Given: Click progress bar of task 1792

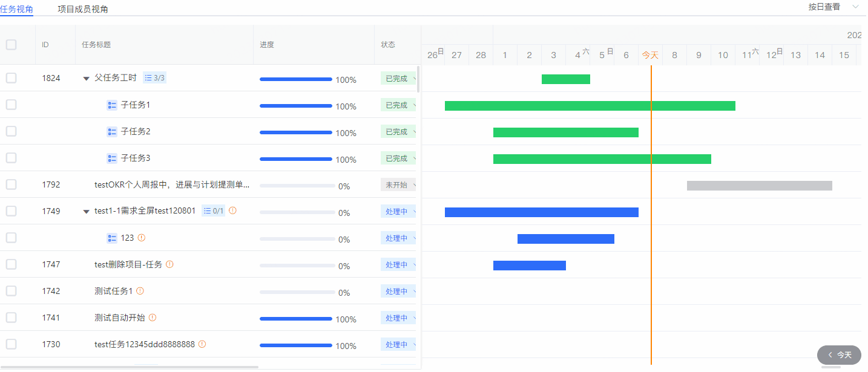Looking at the screenshot, I should [297, 186].
